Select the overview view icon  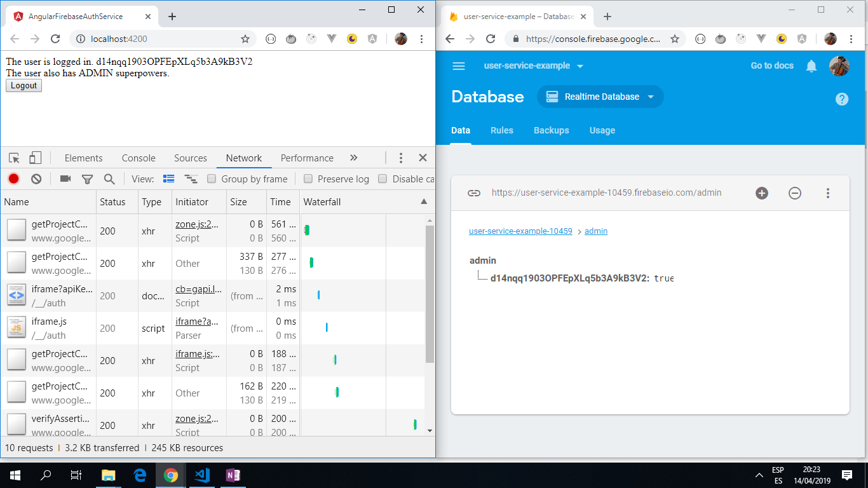pos(191,179)
